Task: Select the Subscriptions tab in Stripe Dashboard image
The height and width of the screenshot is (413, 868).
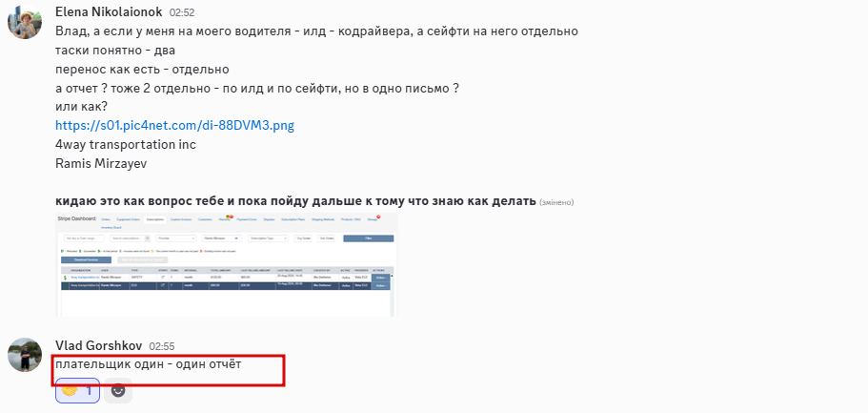Action: coord(155,219)
